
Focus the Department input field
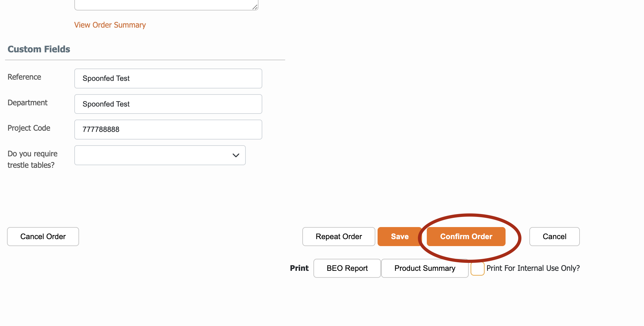coord(168,104)
